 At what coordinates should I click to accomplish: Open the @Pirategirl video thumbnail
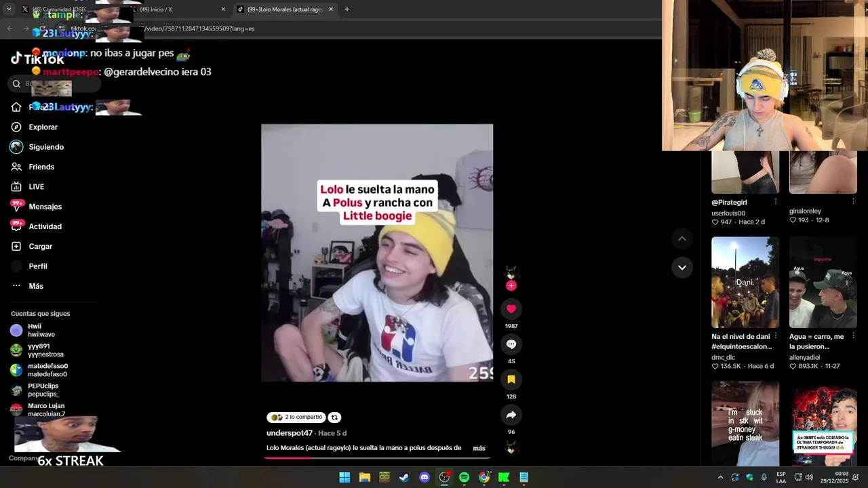745,172
